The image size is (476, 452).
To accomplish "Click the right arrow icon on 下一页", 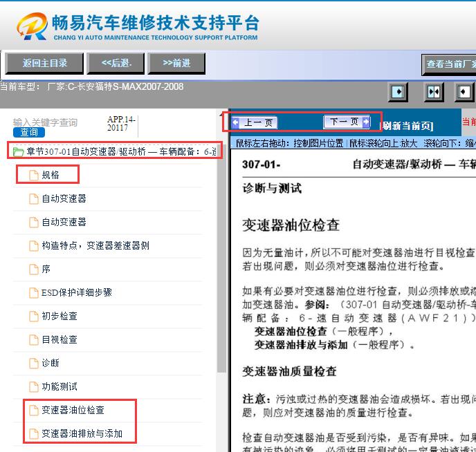I will tap(366, 122).
